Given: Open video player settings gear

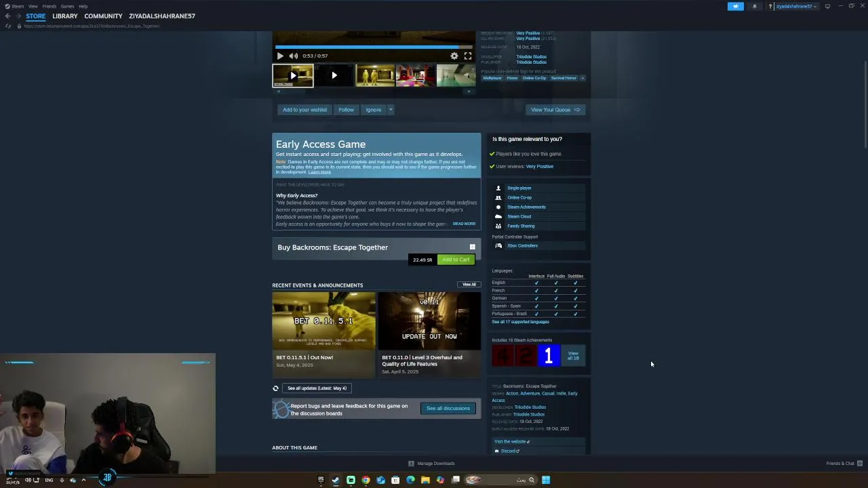Looking at the screenshot, I should pyautogui.click(x=454, y=56).
